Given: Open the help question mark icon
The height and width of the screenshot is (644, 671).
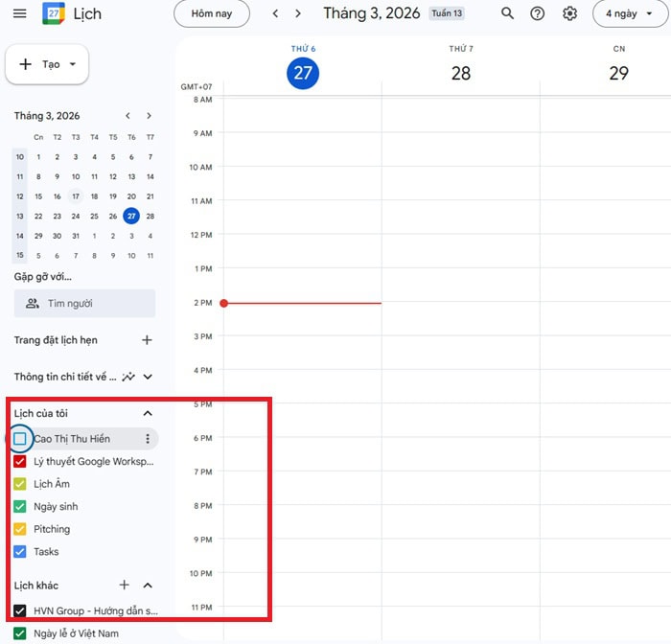Looking at the screenshot, I should 538,13.
